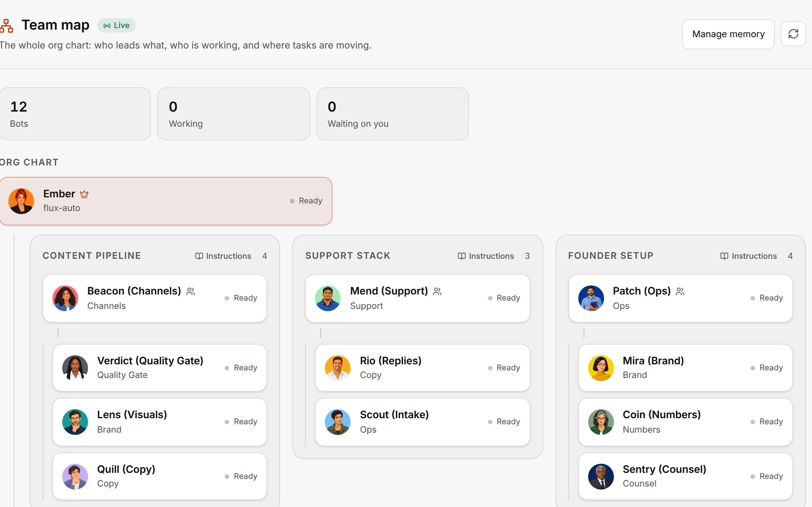Click Scout (Intake) avatar
Screen dimensions: 812x507
click(337, 422)
